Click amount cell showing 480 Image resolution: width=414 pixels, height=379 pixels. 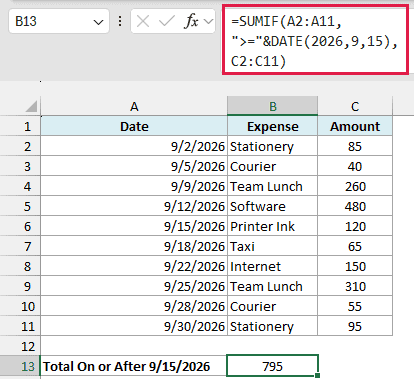(355, 206)
